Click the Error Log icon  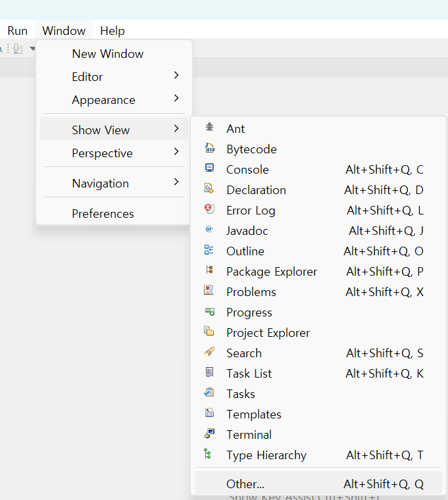point(209,209)
